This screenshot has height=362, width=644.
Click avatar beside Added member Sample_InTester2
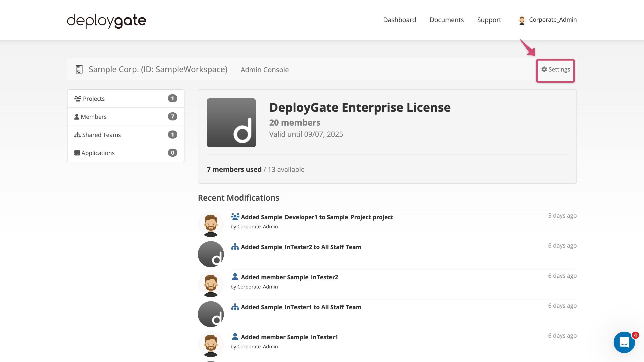point(211,284)
